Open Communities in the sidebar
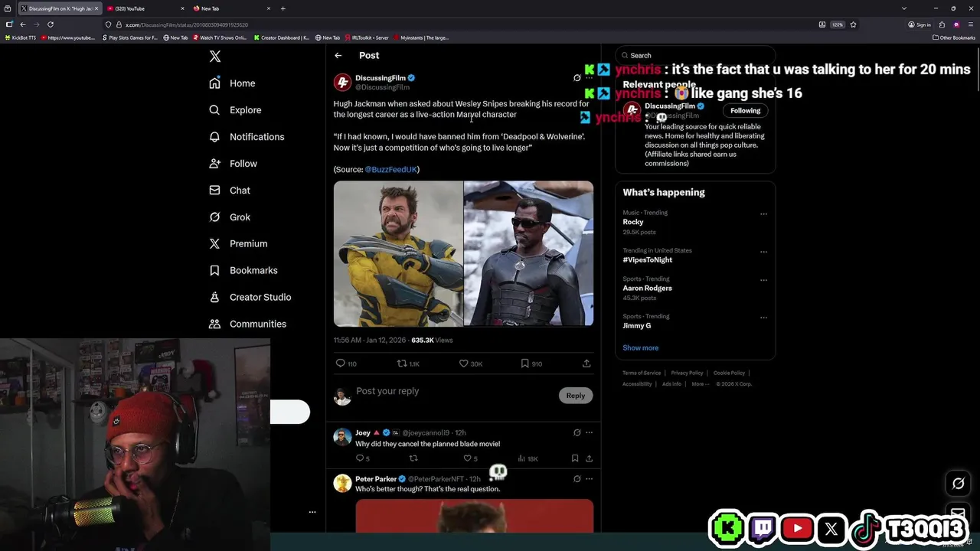 (x=247, y=324)
